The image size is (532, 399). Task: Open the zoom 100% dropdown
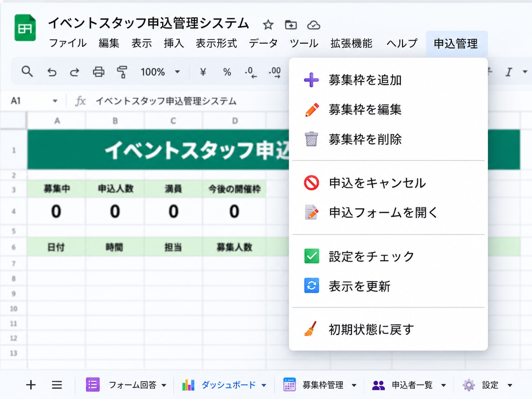pos(160,72)
